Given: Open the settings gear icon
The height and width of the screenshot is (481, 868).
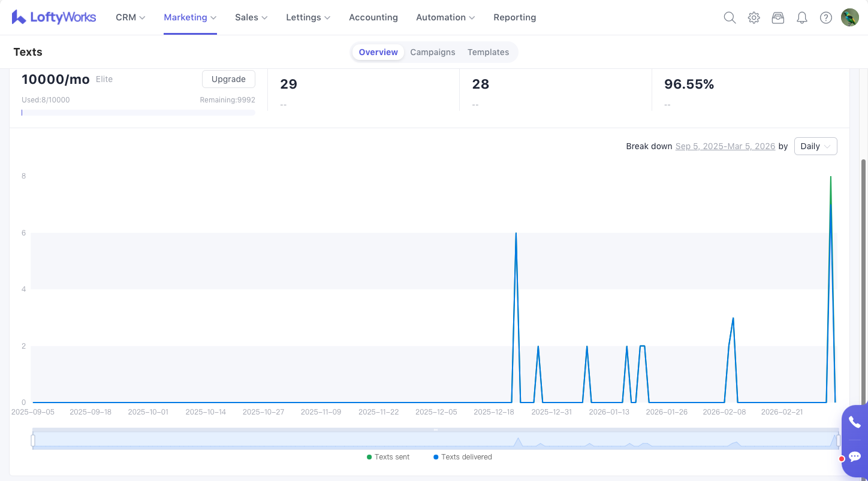Looking at the screenshot, I should pos(754,17).
